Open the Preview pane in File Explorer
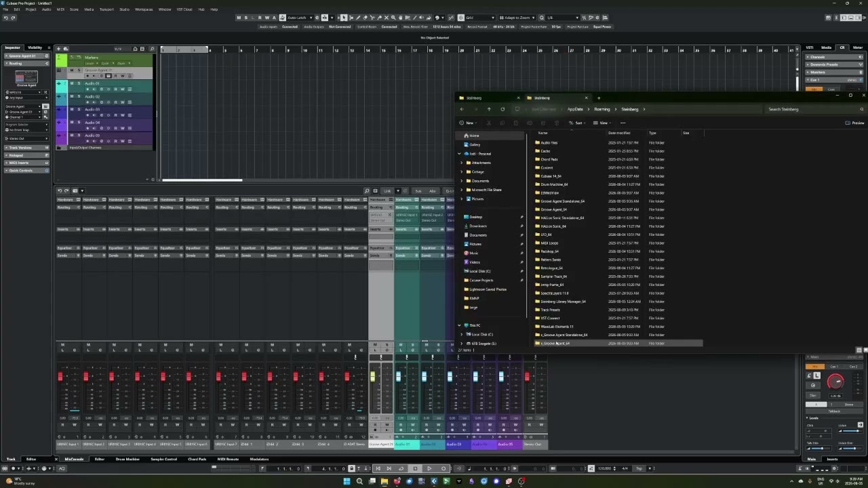The width and height of the screenshot is (868, 488). click(855, 123)
